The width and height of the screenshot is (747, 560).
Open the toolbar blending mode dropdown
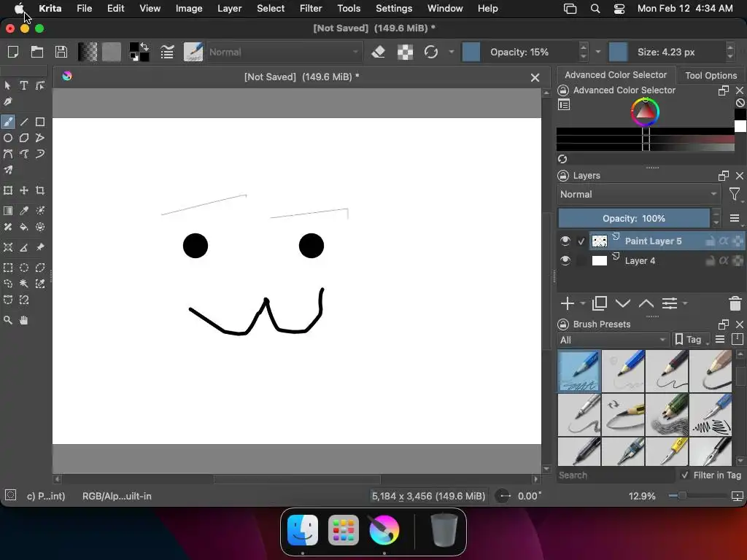(285, 52)
